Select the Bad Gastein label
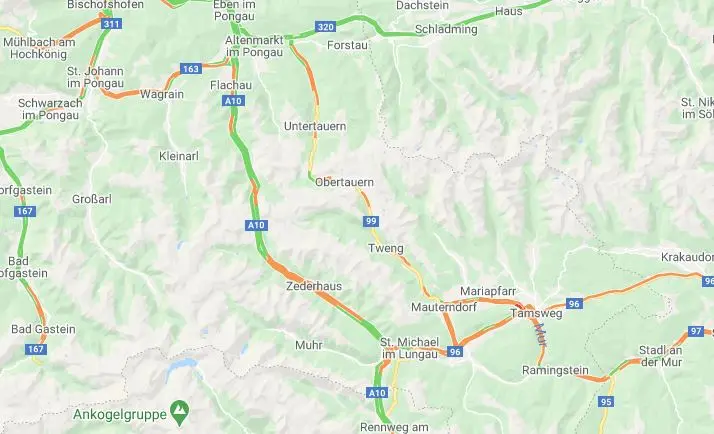The height and width of the screenshot is (434, 714). tap(43, 329)
